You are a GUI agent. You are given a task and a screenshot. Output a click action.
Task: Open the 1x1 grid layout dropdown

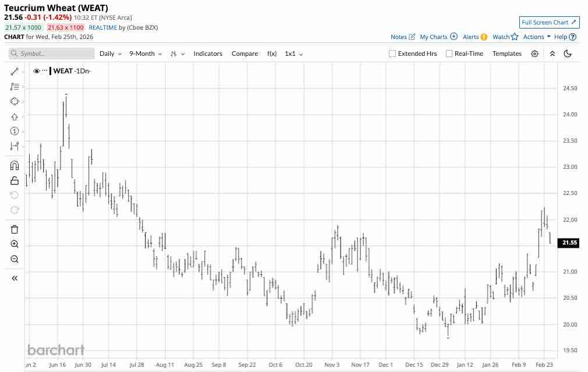pos(293,54)
